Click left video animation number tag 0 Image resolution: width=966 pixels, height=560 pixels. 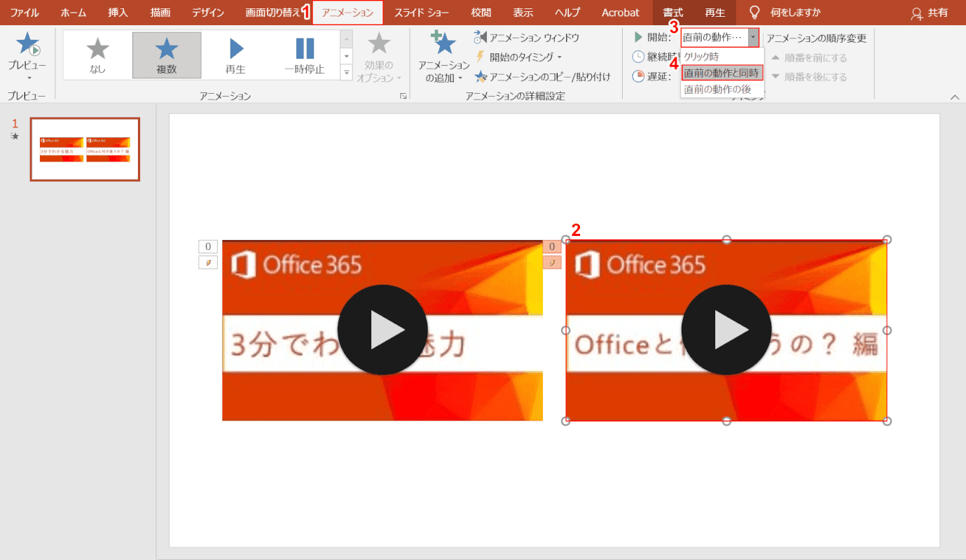(x=208, y=246)
